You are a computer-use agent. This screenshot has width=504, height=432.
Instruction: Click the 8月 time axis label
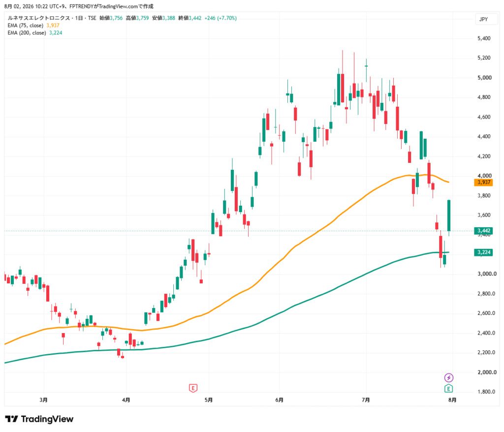click(x=452, y=400)
